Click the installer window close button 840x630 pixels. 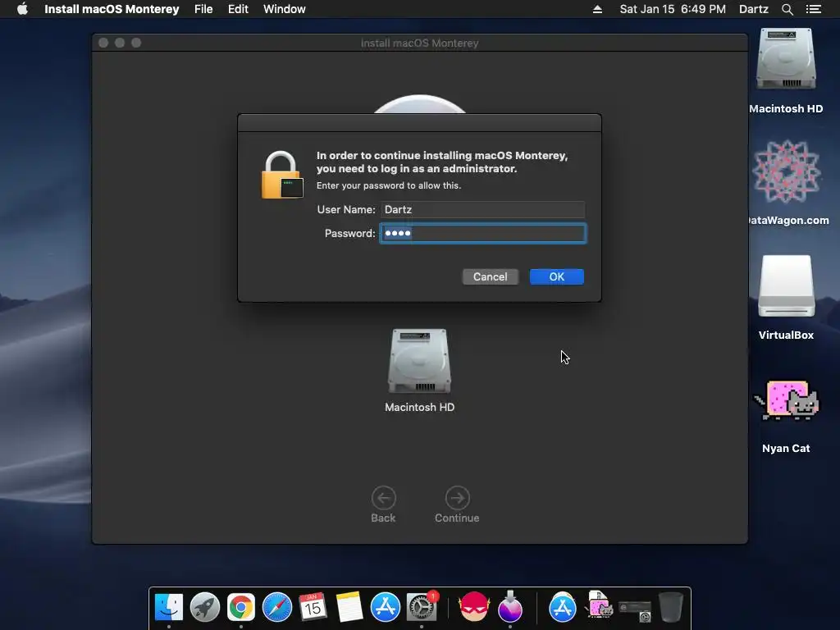point(103,43)
